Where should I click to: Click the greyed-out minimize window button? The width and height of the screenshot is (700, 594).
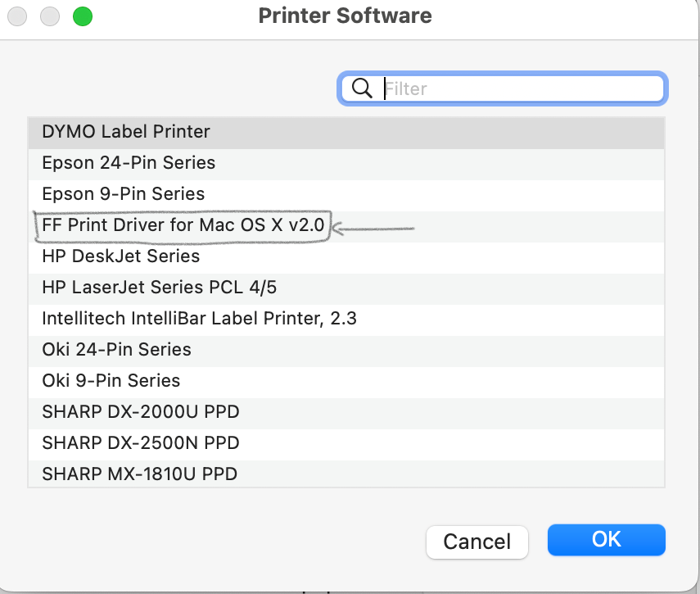pos(51,16)
